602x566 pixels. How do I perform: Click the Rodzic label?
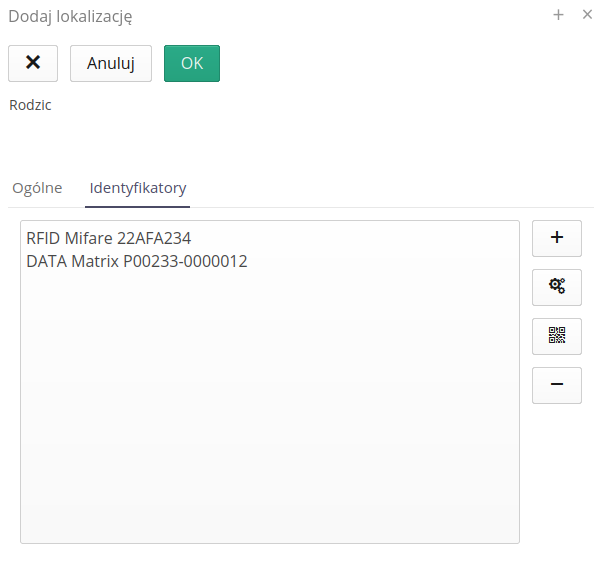point(30,105)
